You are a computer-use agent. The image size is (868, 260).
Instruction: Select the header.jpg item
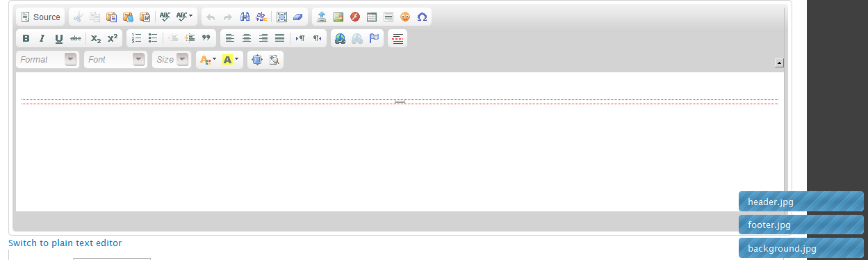tap(801, 202)
